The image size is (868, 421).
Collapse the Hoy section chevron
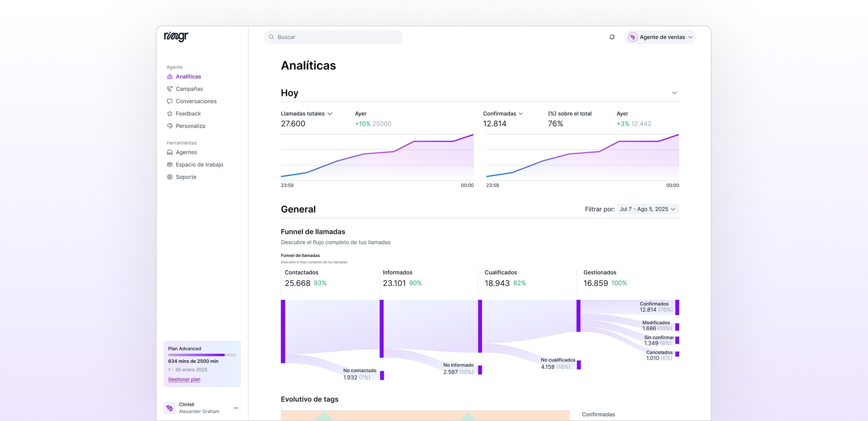(674, 93)
